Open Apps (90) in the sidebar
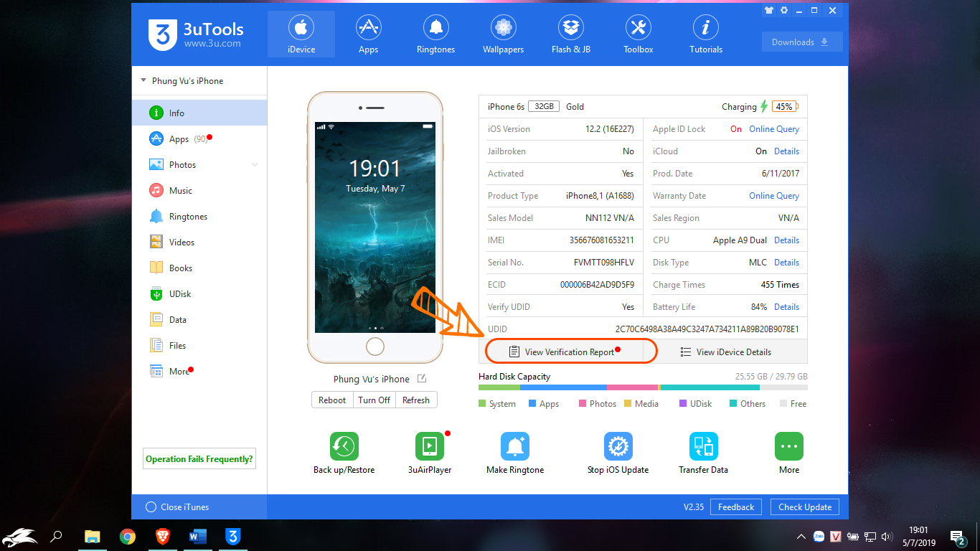Image resolution: width=980 pixels, height=551 pixels. pos(199,138)
